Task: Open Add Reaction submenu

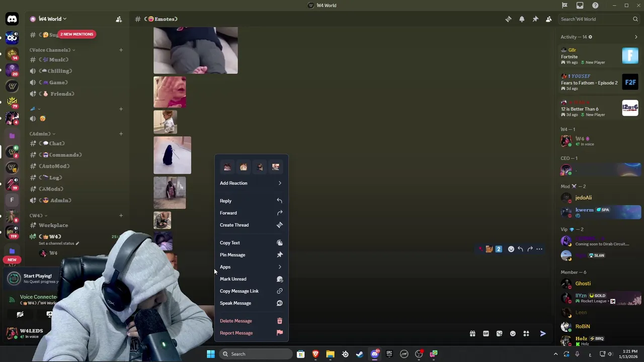Action: [x=251, y=183]
